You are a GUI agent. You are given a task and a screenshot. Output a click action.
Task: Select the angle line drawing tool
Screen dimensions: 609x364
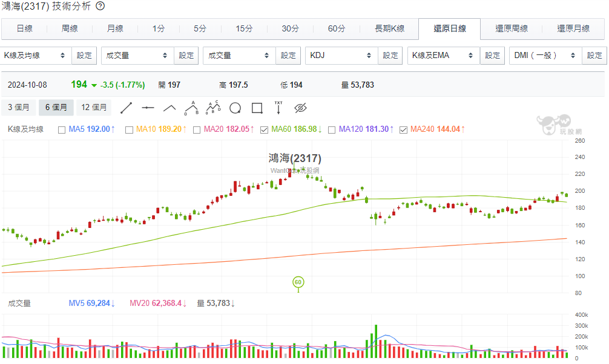tap(170, 108)
